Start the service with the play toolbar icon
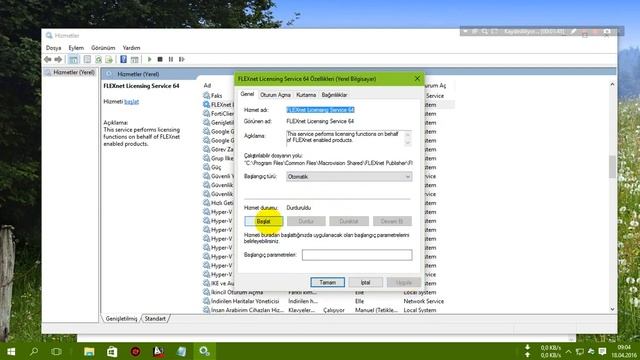 point(149,60)
